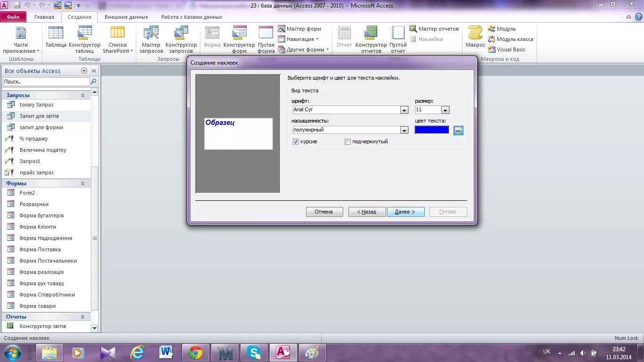Image resolution: width=644 pixels, height=362 pixels.
Task: Create a Пустая форма (blank form)
Action: point(266,40)
